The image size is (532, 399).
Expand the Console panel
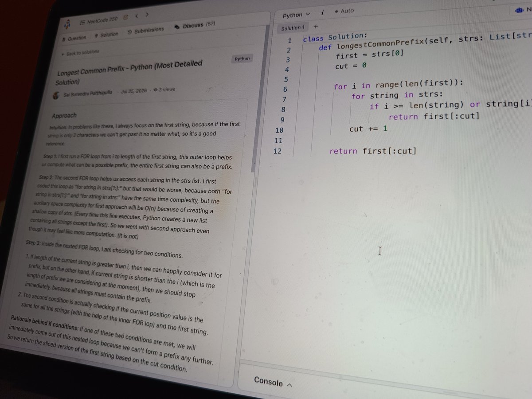[x=273, y=382]
